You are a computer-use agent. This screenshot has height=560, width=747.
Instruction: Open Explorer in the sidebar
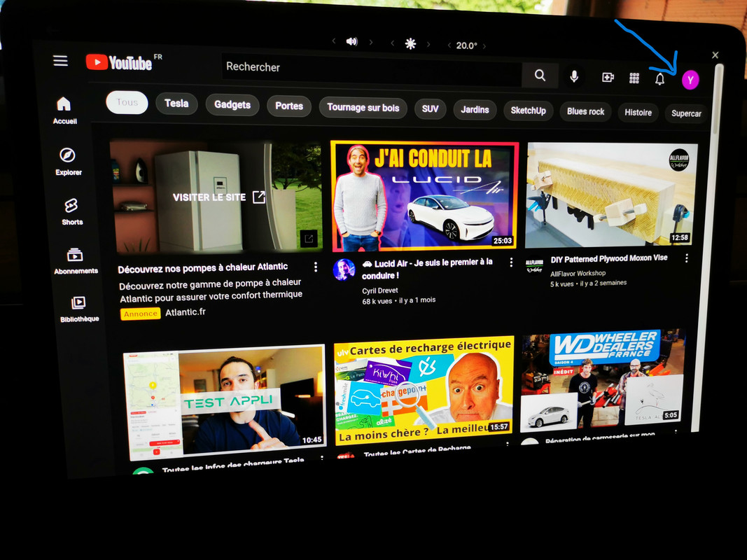pos(68,162)
